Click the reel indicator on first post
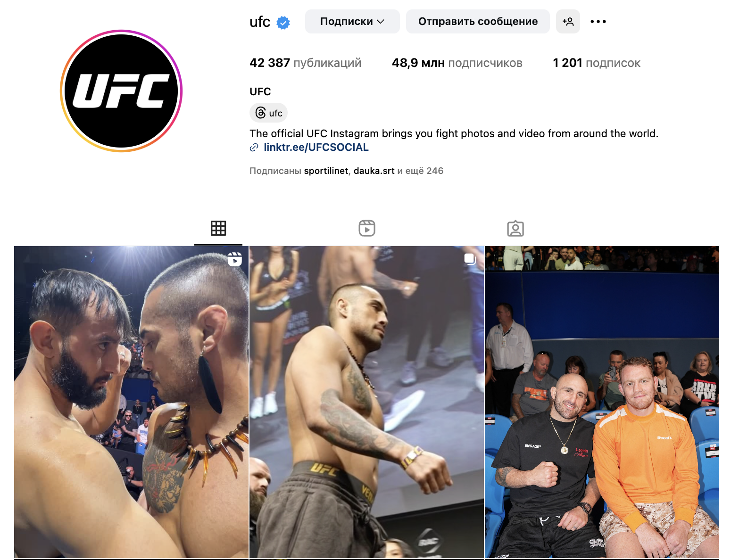The image size is (731, 560). [x=235, y=259]
